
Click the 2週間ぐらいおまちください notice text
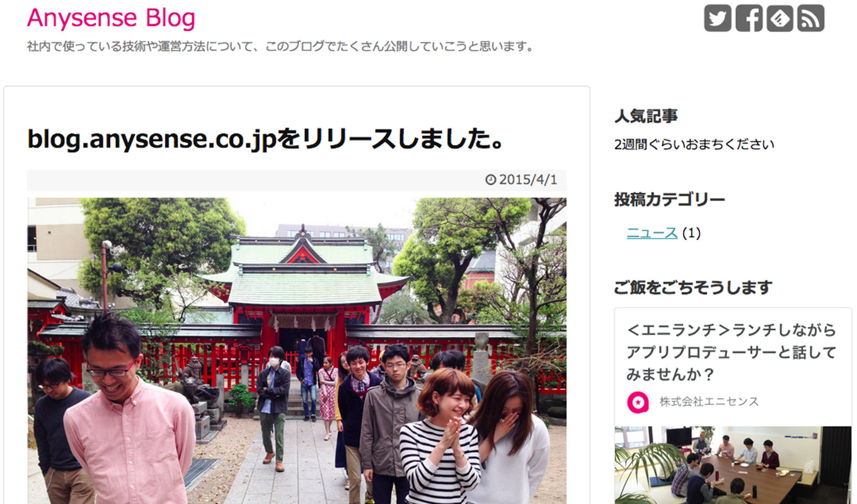point(694,144)
